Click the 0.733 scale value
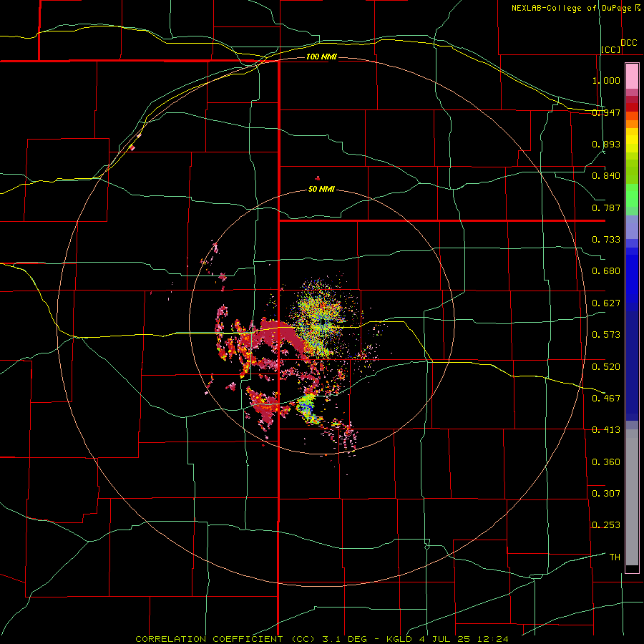Viewport: 644px width, 644px height. [x=606, y=240]
